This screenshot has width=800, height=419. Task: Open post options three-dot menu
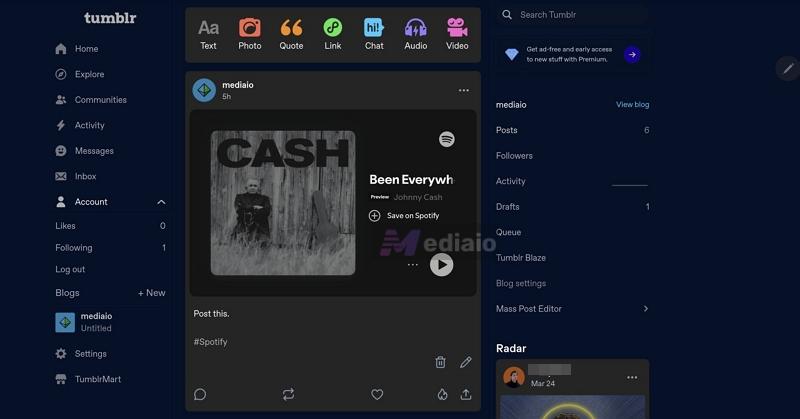464,90
